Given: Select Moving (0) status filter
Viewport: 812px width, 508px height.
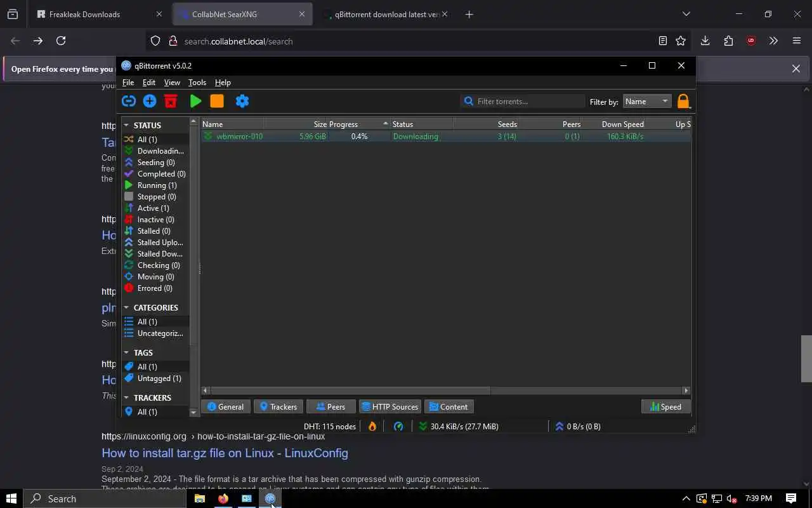Looking at the screenshot, I should (155, 277).
